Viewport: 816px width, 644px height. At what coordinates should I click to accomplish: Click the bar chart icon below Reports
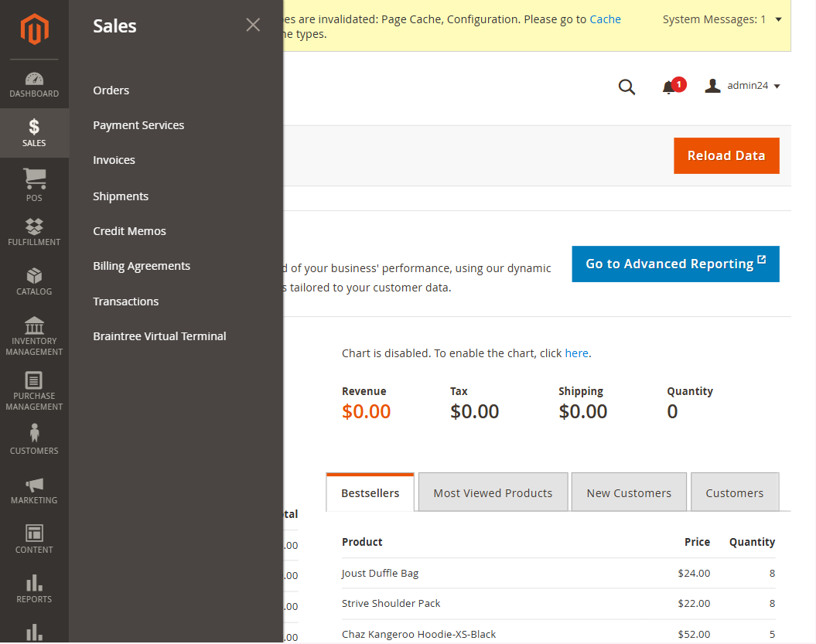click(x=34, y=632)
